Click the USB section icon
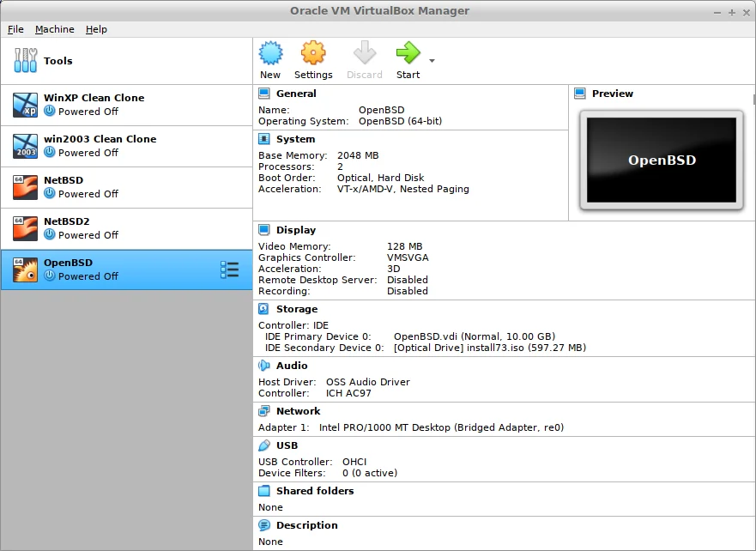 tap(264, 445)
